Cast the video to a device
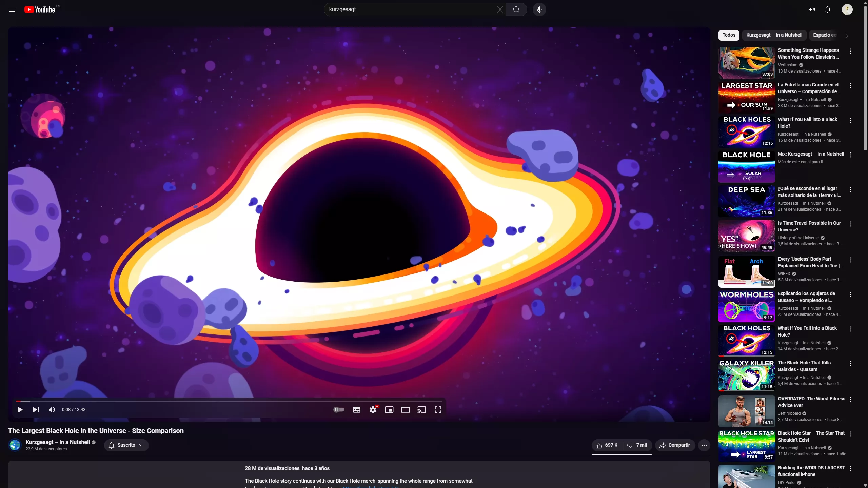The image size is (868, 488). [421, 410]
